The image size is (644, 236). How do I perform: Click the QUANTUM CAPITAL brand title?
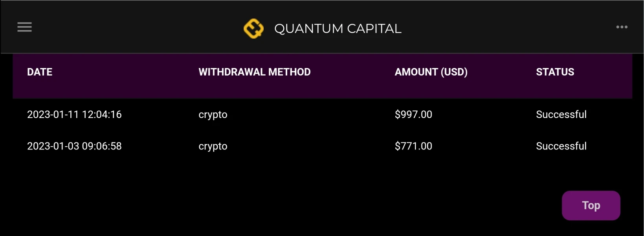click(338, 29)
